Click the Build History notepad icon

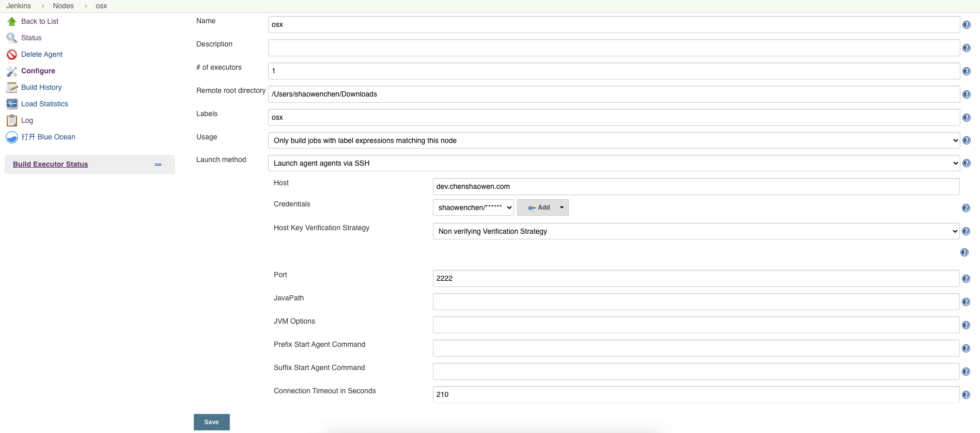click(11, 87)
